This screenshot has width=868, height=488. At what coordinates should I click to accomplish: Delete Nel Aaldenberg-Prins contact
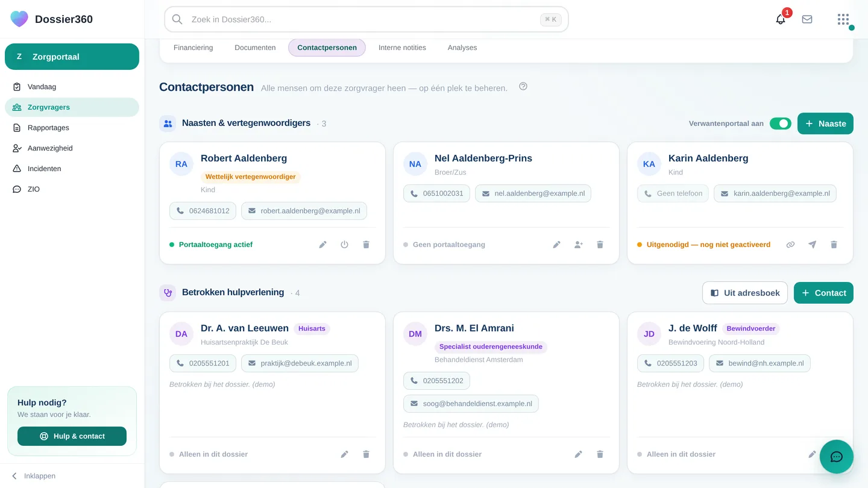tap(600, 245)
